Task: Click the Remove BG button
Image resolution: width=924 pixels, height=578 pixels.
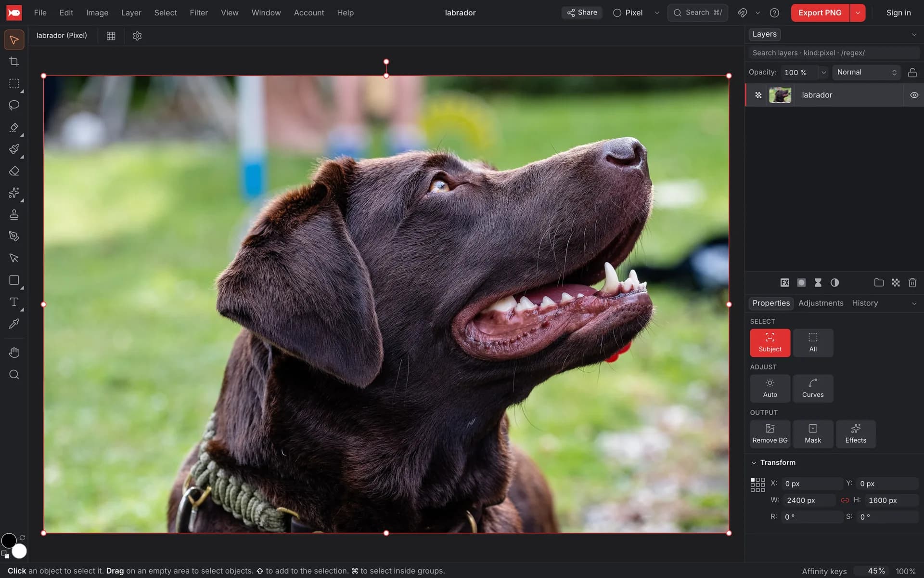Action: pos(770,434)
